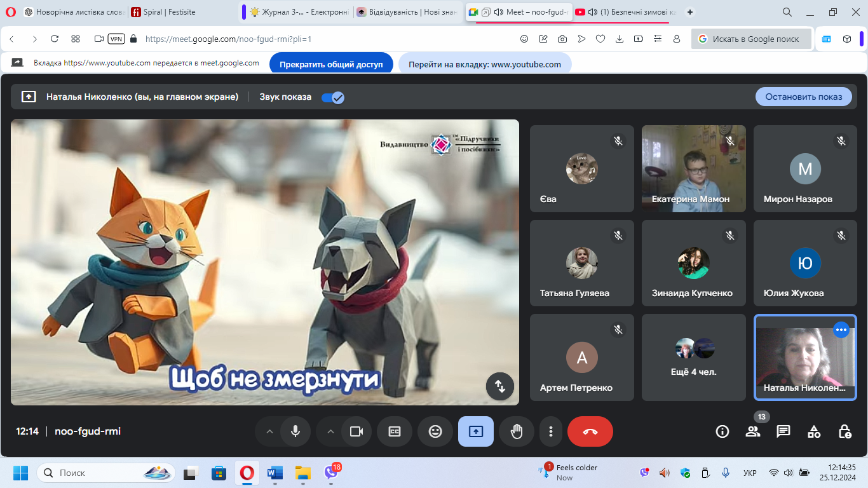Viewport: 868px width, 488px height.
Task: Open File Explorer from taskbar
Action: point(303,473)
